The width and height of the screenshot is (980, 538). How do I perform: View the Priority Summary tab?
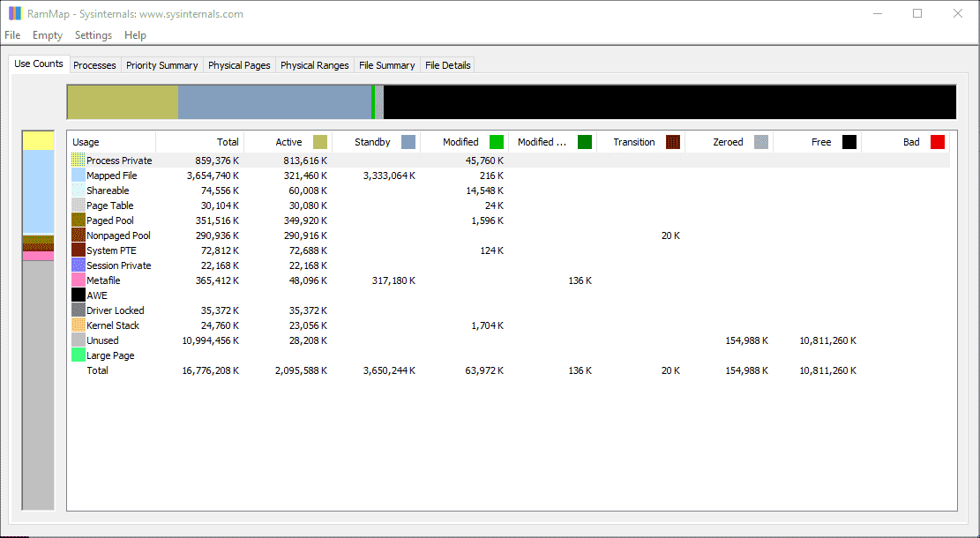pos(162,64)
